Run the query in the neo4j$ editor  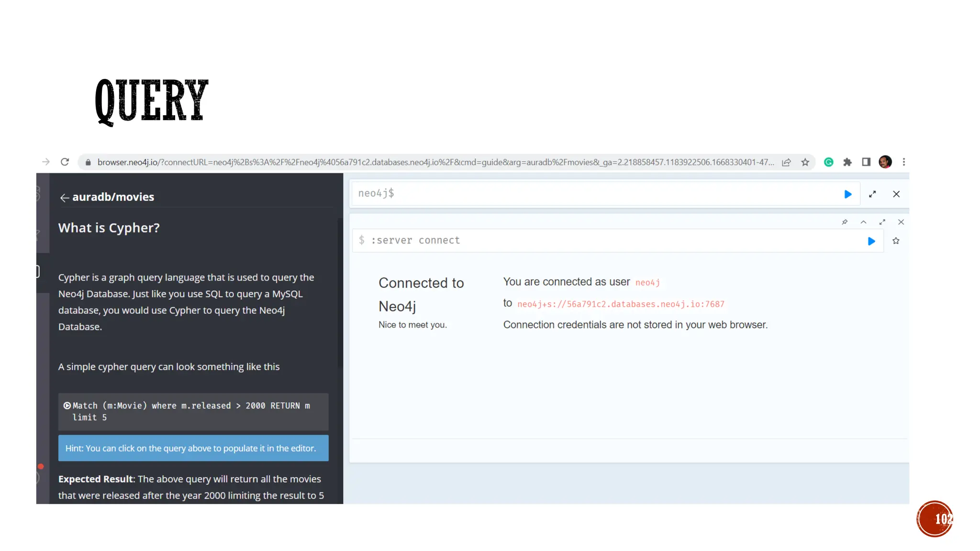[847, 194]
